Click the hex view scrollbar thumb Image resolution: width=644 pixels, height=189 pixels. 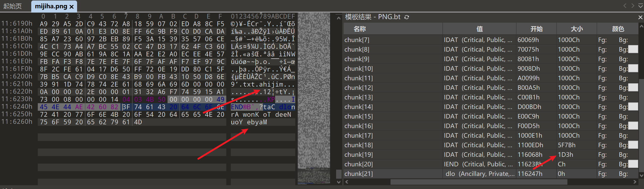tap(339, 174)
